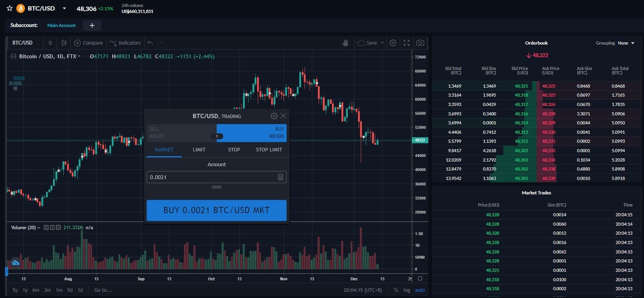Select the Main Account subaccount link
Screen dimensions: 644x298
point(61,25)
